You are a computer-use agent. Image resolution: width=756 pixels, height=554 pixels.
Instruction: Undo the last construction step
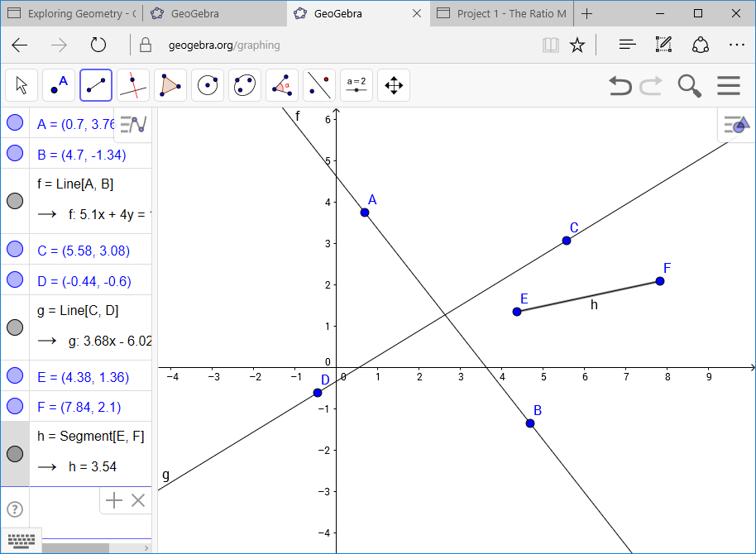tap(620, 85)
